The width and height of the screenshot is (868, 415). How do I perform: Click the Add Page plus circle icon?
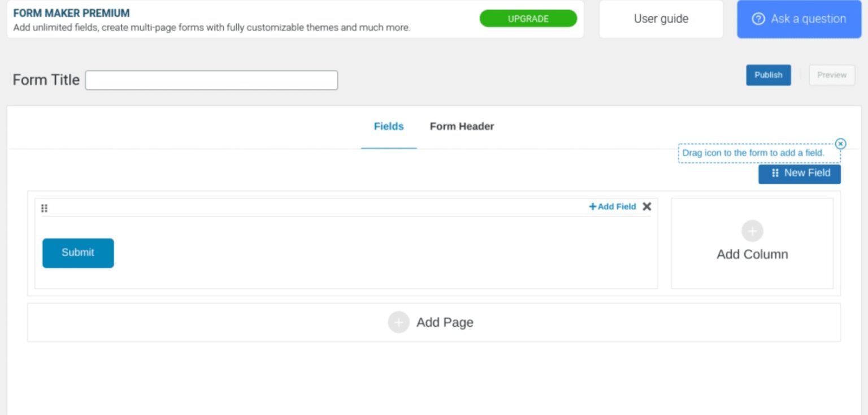(x=398, y=322)
